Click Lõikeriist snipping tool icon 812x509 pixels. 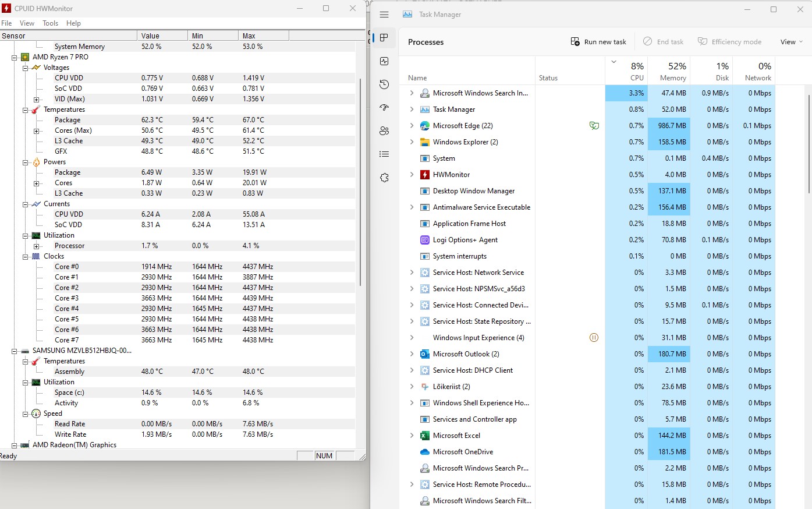pyautogui.click(x=425, y=387)
